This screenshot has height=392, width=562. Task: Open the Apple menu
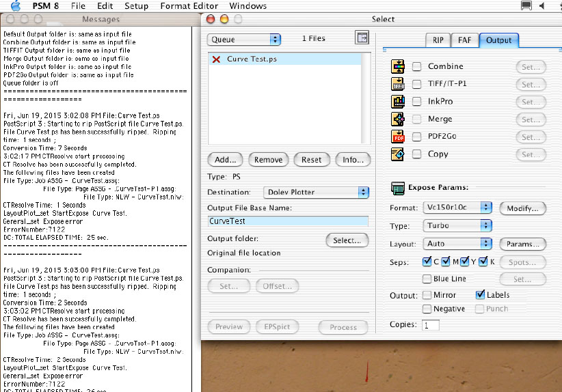[x=16, y=5]
